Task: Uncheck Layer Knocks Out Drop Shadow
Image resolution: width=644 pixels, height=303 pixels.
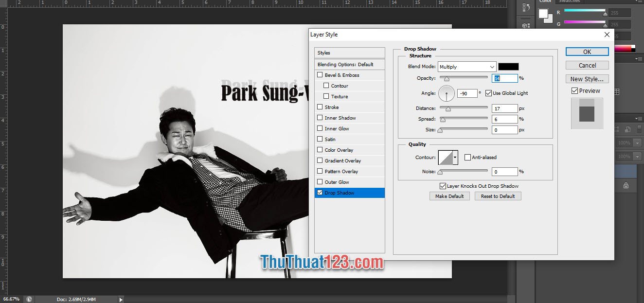Action: [x=443, y=186]
